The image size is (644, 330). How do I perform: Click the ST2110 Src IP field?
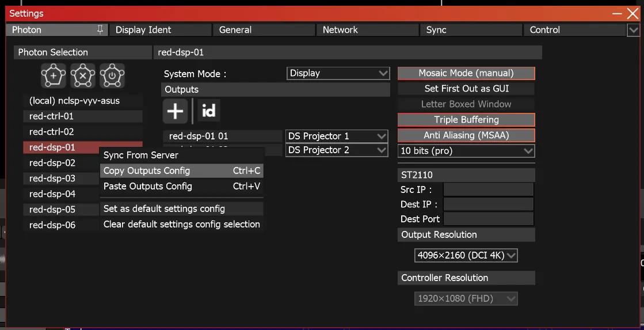point(489,190)
